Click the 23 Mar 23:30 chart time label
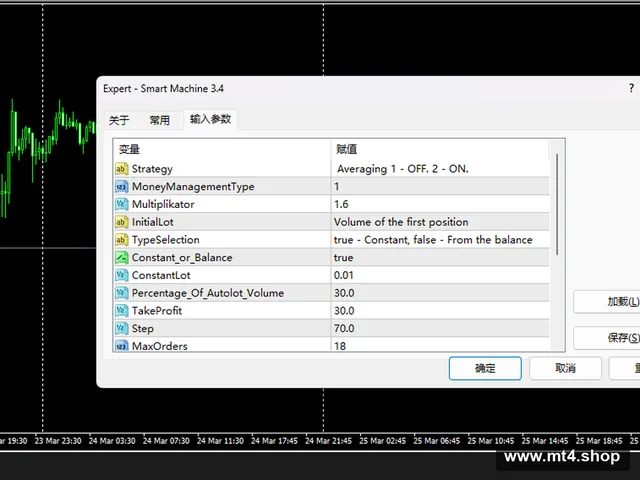Screen dimensions: 640x480 [58, 441]
